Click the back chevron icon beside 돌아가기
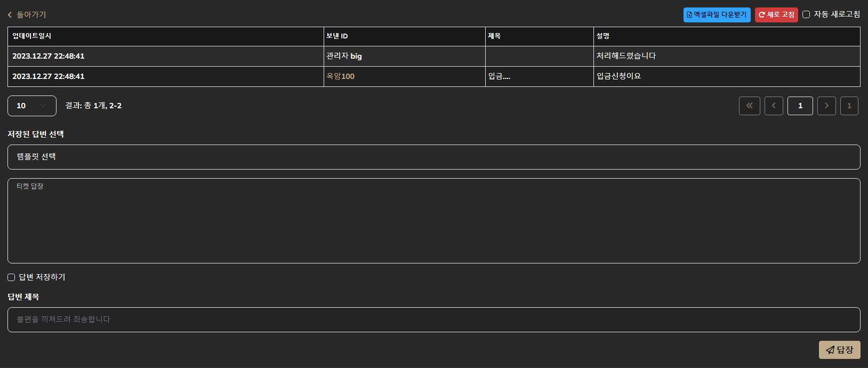 point(10,15)
